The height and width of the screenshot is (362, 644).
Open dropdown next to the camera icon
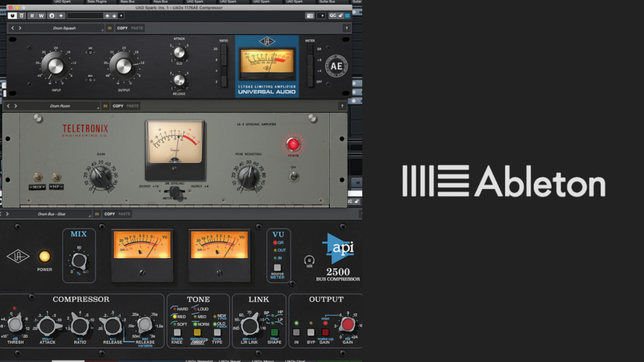pyautogui.click(x=322, y=15)
